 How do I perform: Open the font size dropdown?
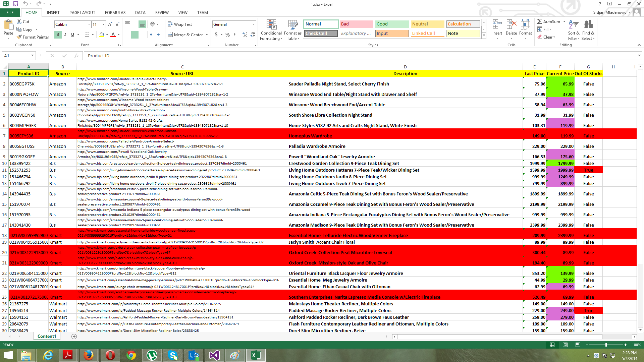pos(103,24)
